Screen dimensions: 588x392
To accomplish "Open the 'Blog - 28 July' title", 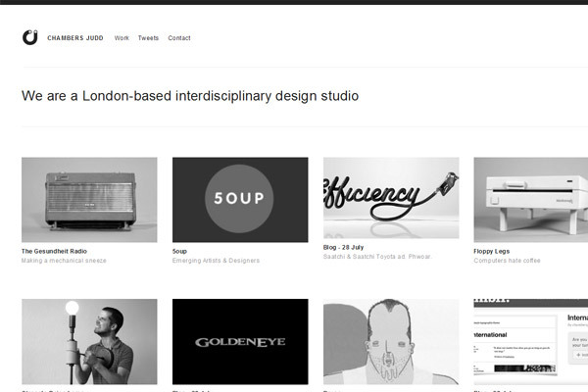I will click(344, 248).
